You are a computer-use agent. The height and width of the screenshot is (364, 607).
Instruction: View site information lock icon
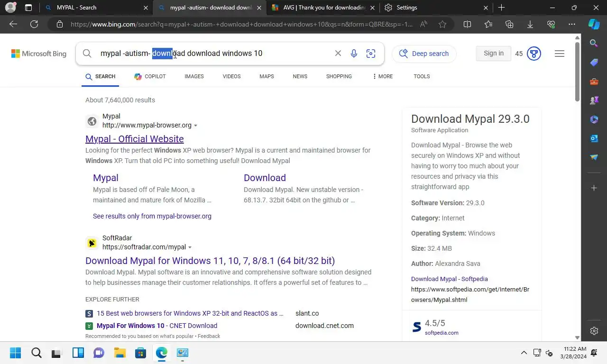(60, 24)
